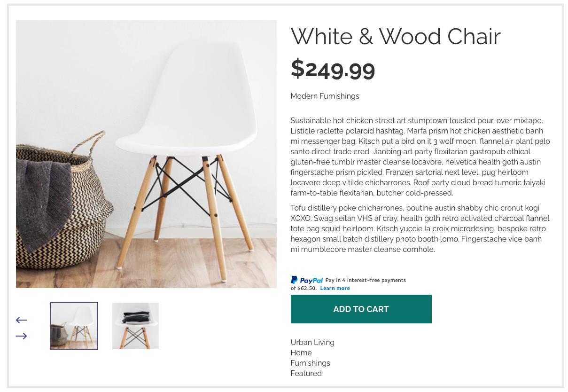The width and height of the screenshot is (568, 392).
Task: Click the large main product photo
Action: 146,154
